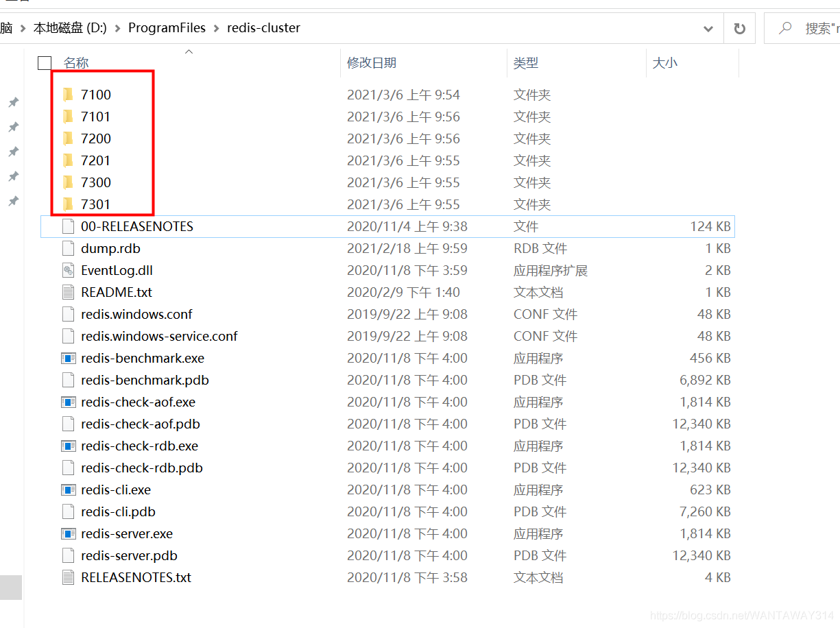The image size is (840, 628).
Task: Select the redis-cli.pdb file icon
Action: (x=68, y=511)
